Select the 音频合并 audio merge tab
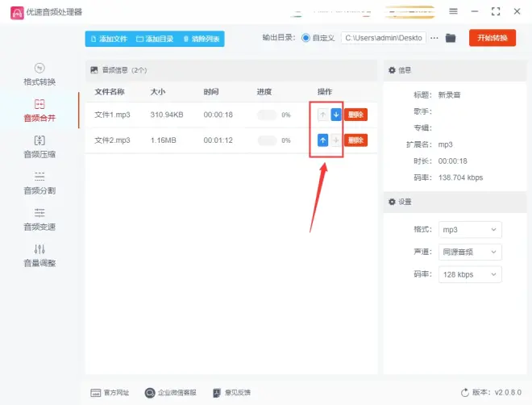 [39, 111]
